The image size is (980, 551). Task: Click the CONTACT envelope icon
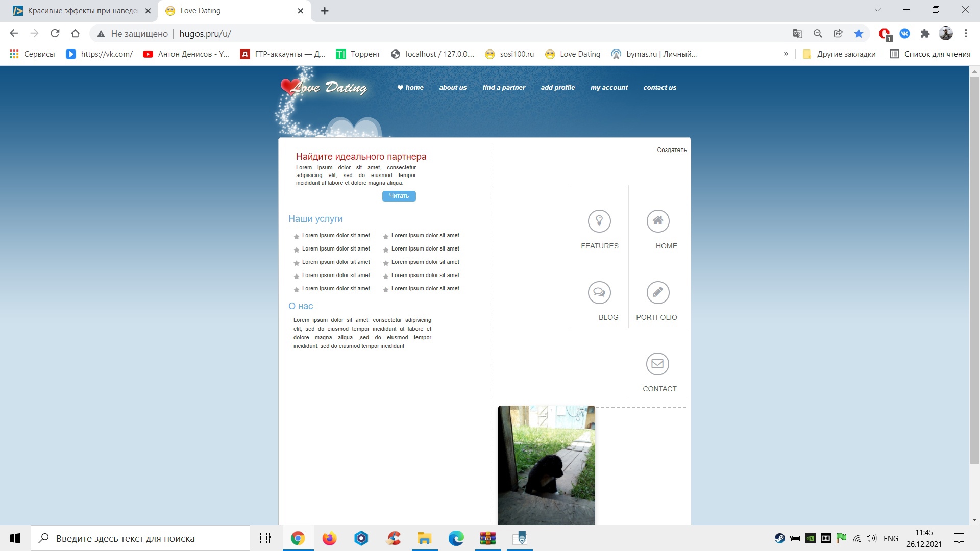(x=657, y=364)
